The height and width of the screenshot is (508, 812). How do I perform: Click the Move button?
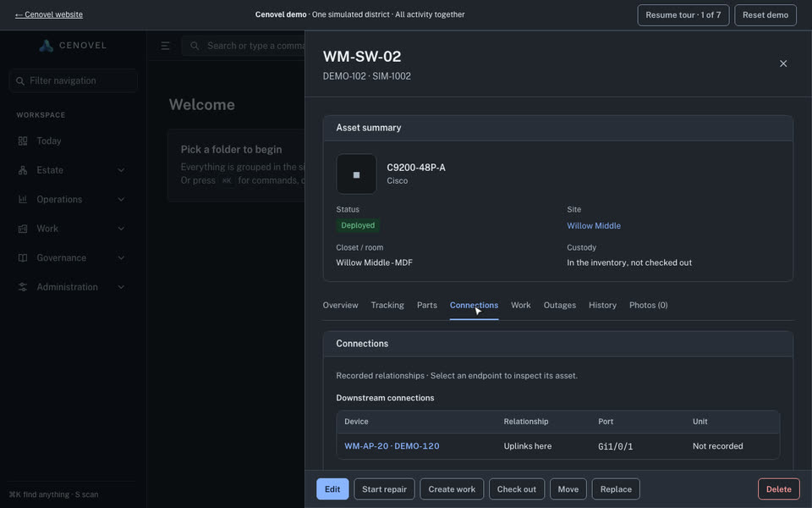568,489
